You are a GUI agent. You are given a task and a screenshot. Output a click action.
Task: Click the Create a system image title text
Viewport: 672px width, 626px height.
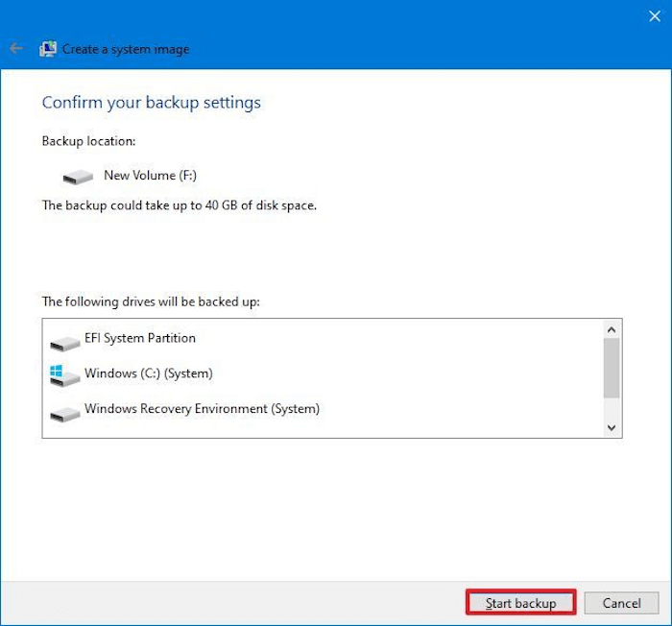point(126,49)
